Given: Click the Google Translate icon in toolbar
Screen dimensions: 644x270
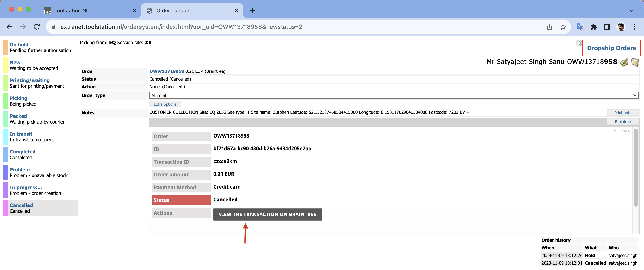Looking at the screenshot, I should click(x=579, y=27).
